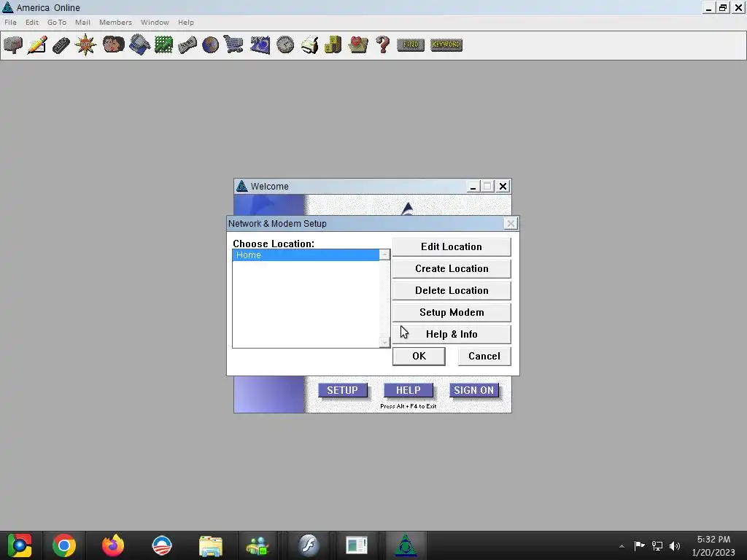Click the What's Hot starburst icon
This screenshot has height=560, width=747.
tap(86, 45)
